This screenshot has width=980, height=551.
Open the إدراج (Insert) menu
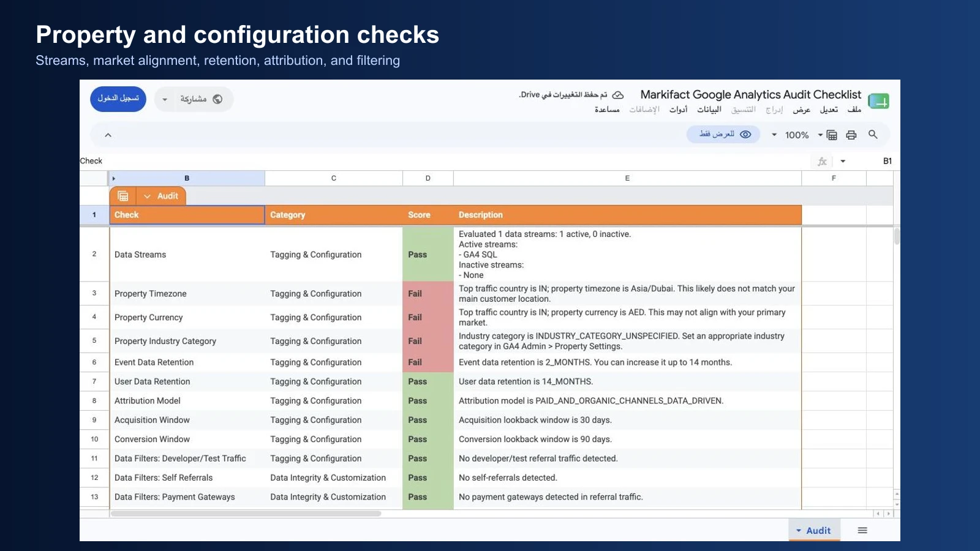(x=774, y=110)
